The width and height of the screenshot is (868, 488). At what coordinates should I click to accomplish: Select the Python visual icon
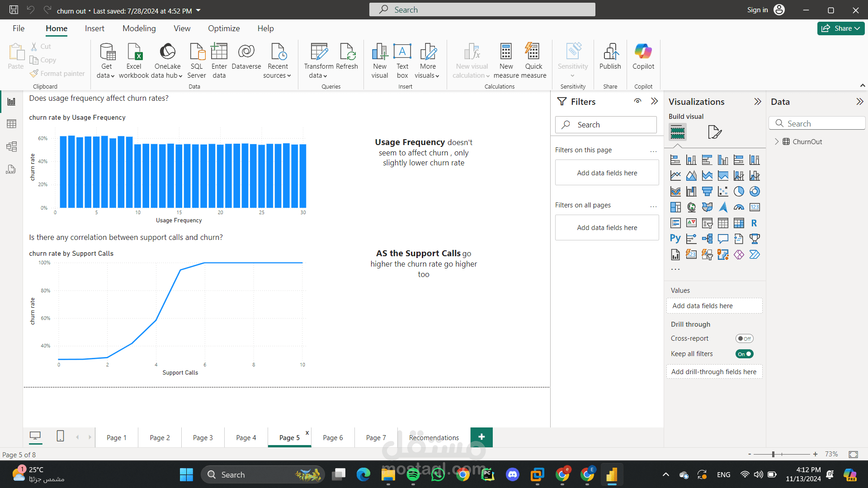click(675, 239)
